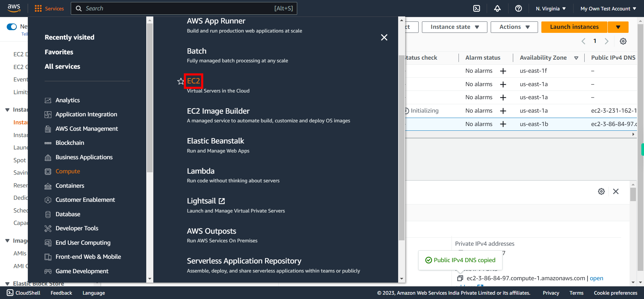Open details panel settings gear
644x299 pixels.
point(601,191)
